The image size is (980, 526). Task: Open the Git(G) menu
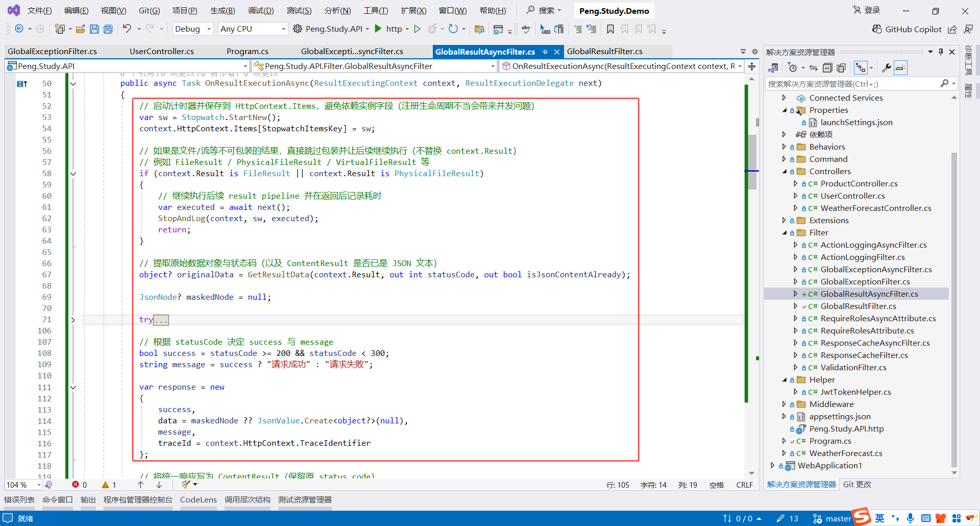(149, 10)
